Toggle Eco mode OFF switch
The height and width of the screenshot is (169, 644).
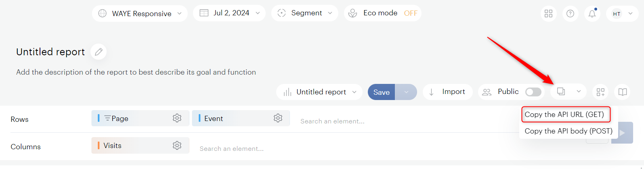410,13
